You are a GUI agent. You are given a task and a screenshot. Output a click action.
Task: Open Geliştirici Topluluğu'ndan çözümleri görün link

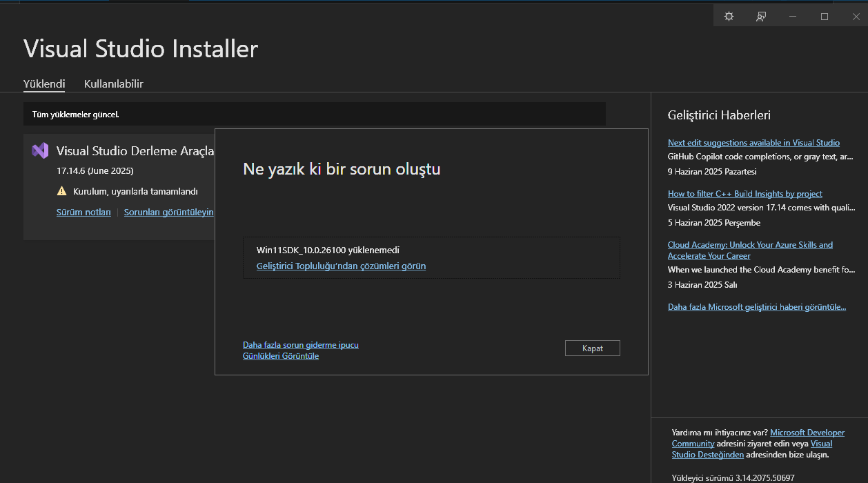(341, 266)
